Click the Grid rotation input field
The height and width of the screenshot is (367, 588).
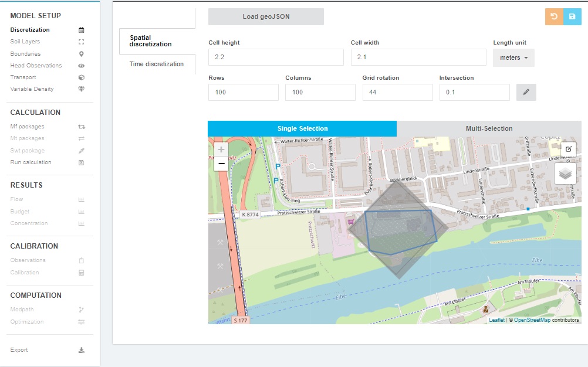(397, 92)
